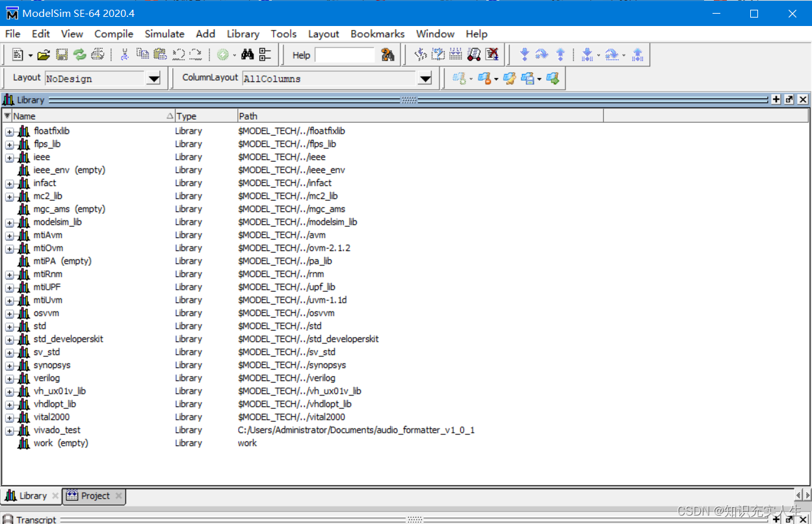Click the Find binoculars icon
The height and width of the screenshot is (524, 812).
coord(247,55)
